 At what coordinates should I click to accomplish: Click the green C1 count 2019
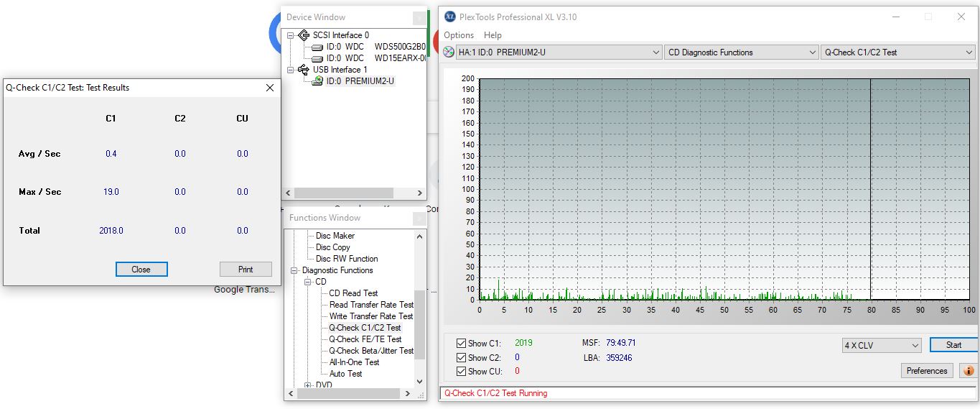tap(523, 343)
